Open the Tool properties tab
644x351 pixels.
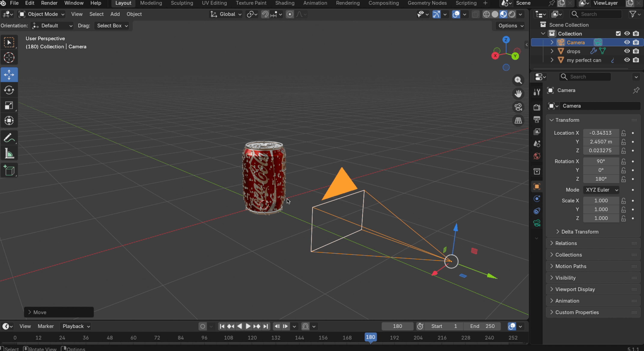pos(537,92)
